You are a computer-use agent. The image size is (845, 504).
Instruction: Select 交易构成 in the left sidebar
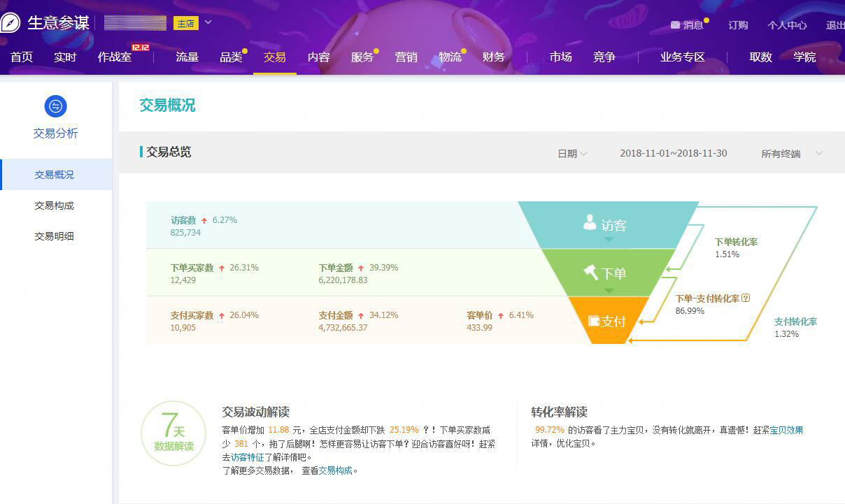[55, 206]
